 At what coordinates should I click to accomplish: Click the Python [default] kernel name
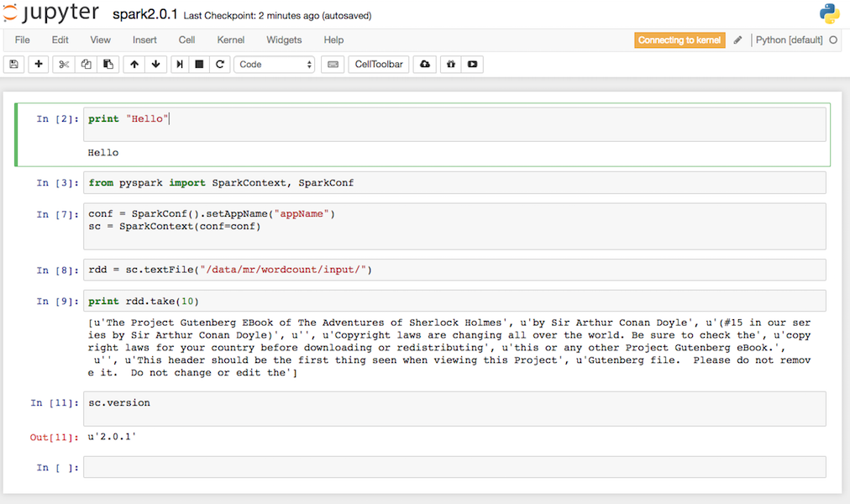[x=789, y=40]
